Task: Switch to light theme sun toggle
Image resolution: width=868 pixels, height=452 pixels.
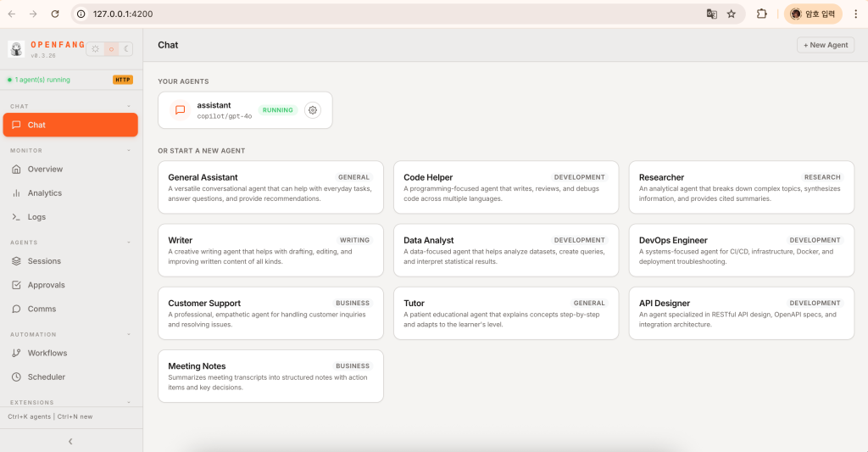Action: pyautogui.click(x=96, y=49)
